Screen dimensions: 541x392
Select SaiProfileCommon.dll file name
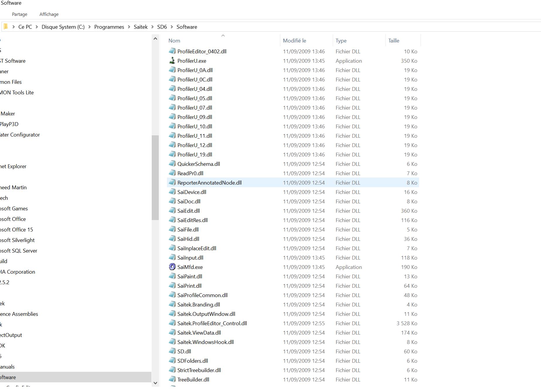(x=202, y=295)
